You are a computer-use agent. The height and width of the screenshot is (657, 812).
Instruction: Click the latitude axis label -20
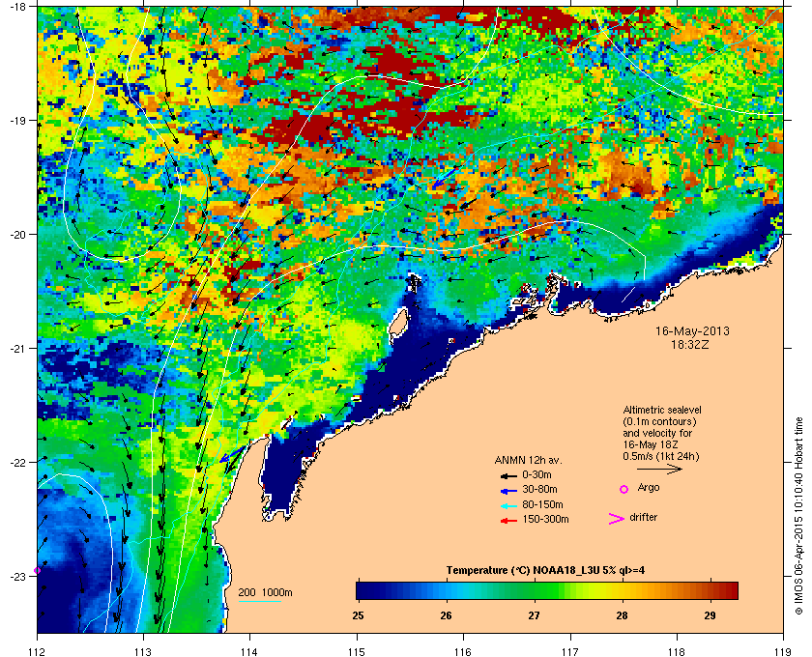tap(17, 235)
